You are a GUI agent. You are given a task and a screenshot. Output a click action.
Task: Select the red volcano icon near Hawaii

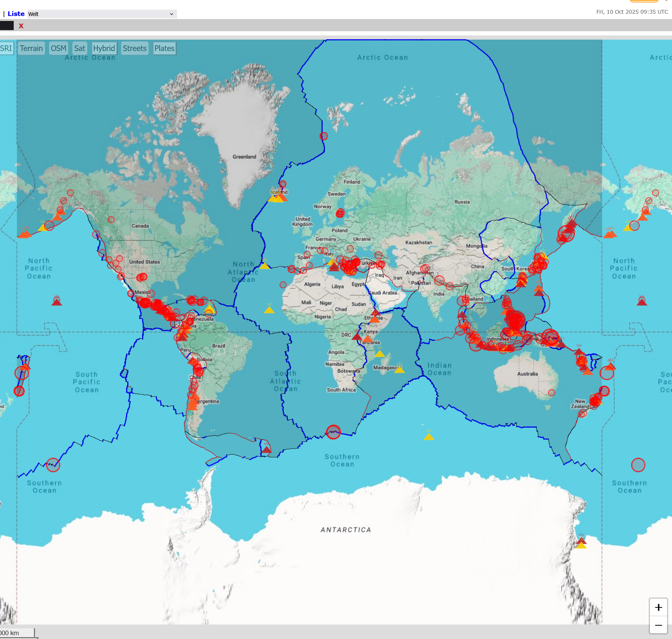(57, 302)
